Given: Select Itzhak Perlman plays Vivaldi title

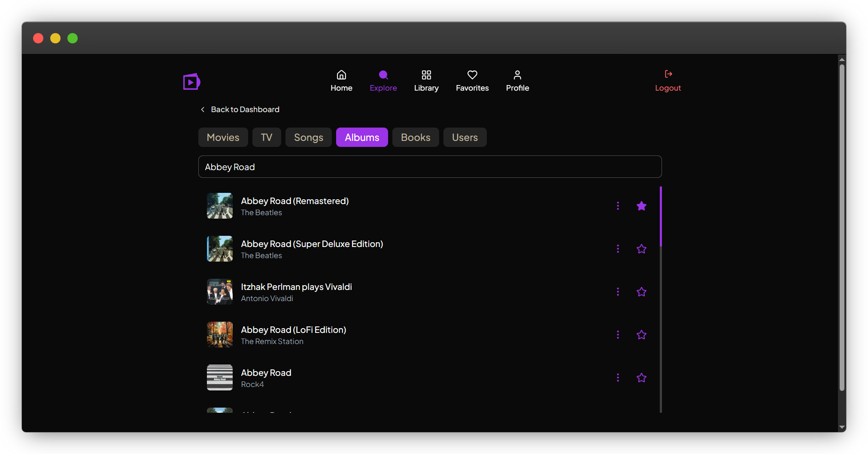Looking at the screenshot, I should click(296, 287).
